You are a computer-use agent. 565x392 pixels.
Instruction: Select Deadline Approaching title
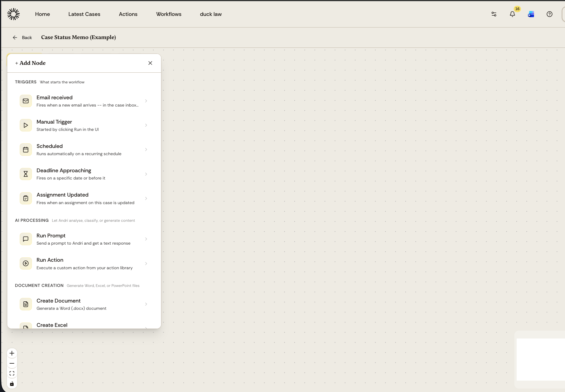64,171
